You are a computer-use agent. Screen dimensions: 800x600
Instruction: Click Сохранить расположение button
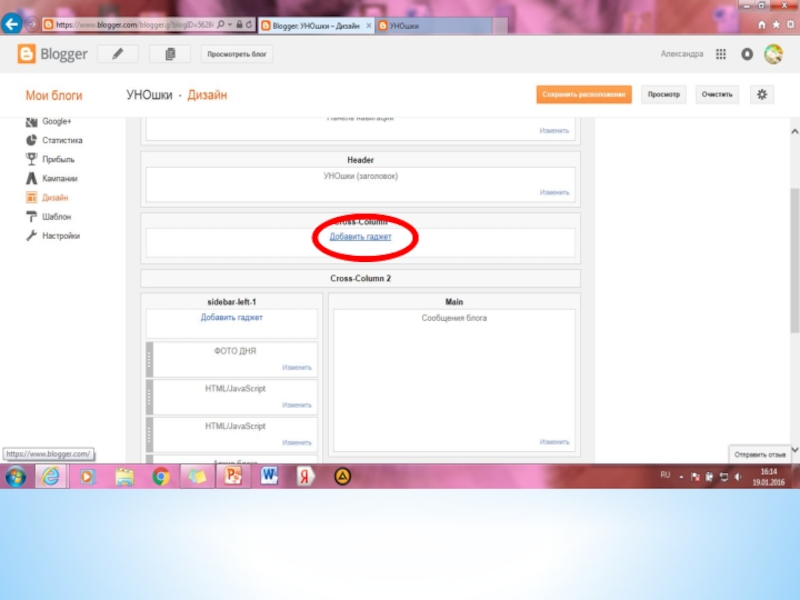[x=584, y=95]
